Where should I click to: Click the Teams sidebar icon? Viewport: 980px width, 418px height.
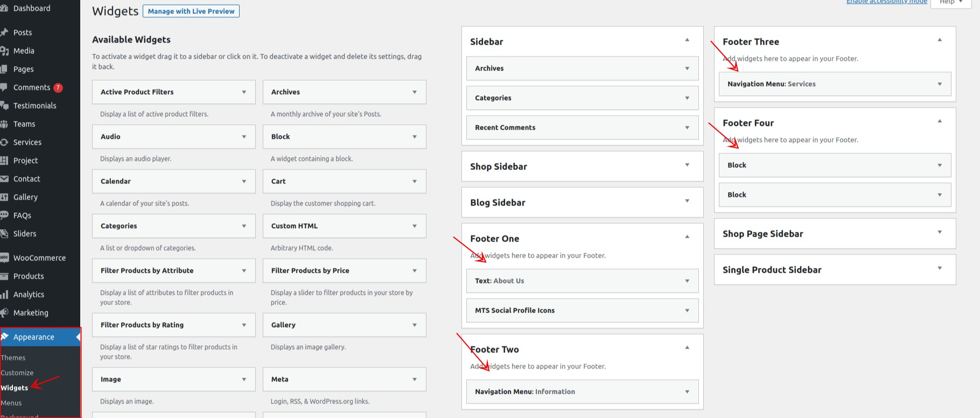4,124
